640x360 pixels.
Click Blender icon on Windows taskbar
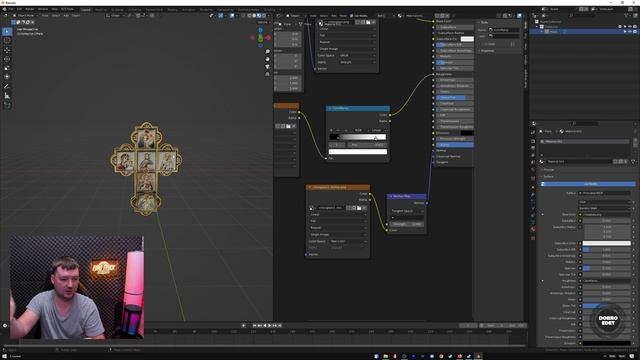478,356
